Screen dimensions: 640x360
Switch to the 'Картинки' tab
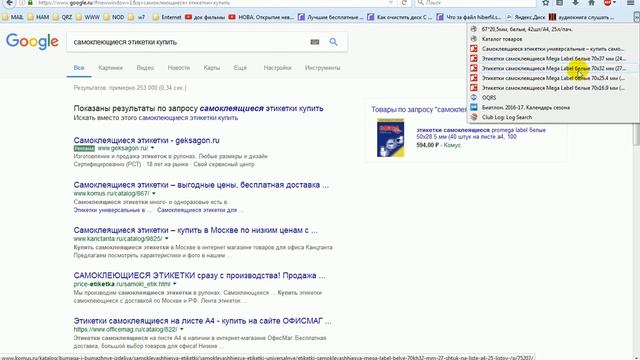(110, 68)
